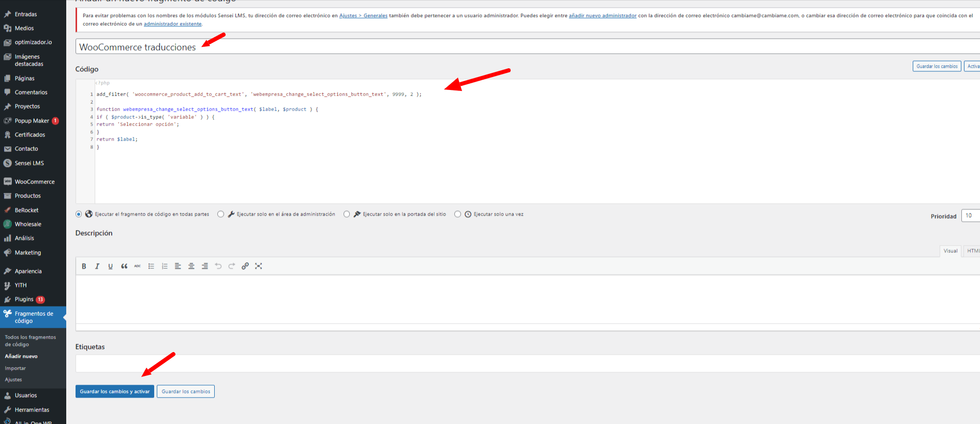Insert numbered list in description
Screen dimensions: 980x424
(x=165, y=266)
